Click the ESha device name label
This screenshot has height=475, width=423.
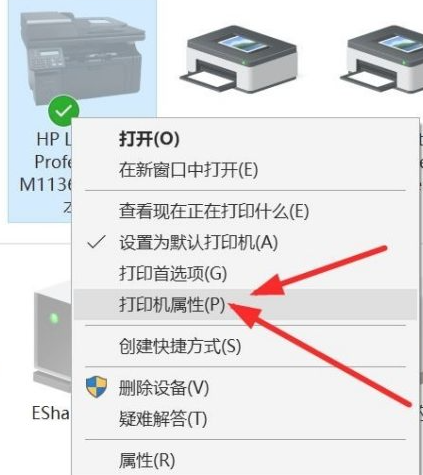pyautogui.click(x=51, y=413)
